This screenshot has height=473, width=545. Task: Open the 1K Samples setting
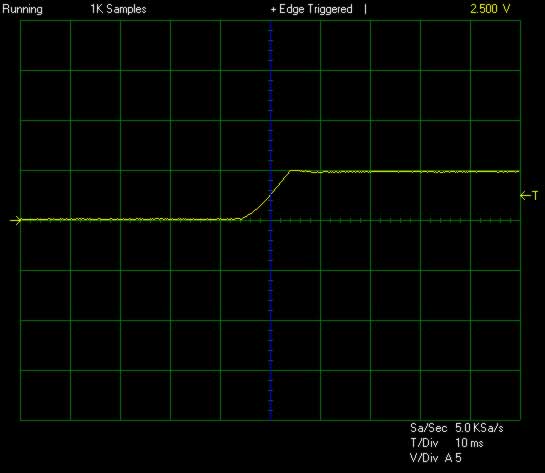click(119, 9)
